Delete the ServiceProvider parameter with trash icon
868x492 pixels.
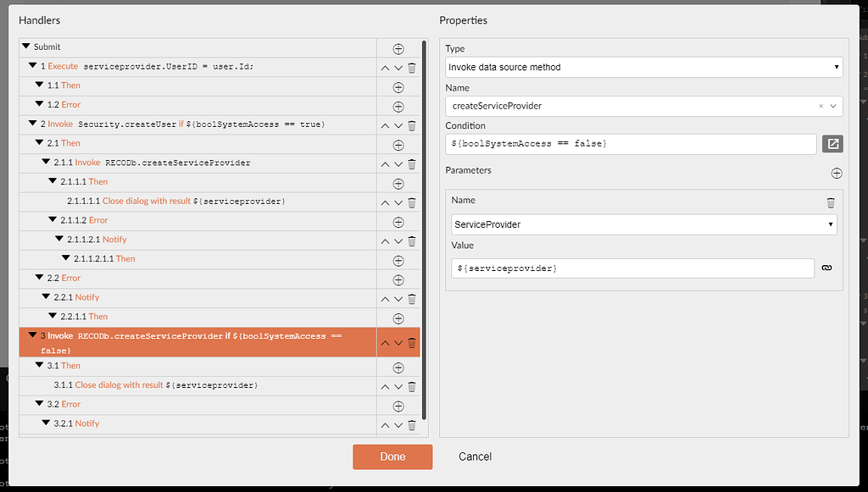coord(830,201)
